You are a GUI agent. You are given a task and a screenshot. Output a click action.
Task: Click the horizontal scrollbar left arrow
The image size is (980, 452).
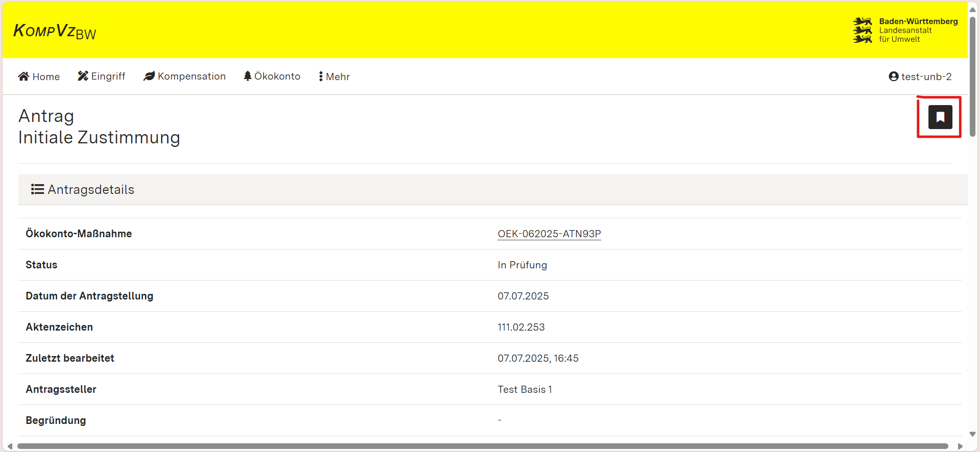[x=10, y=446]
